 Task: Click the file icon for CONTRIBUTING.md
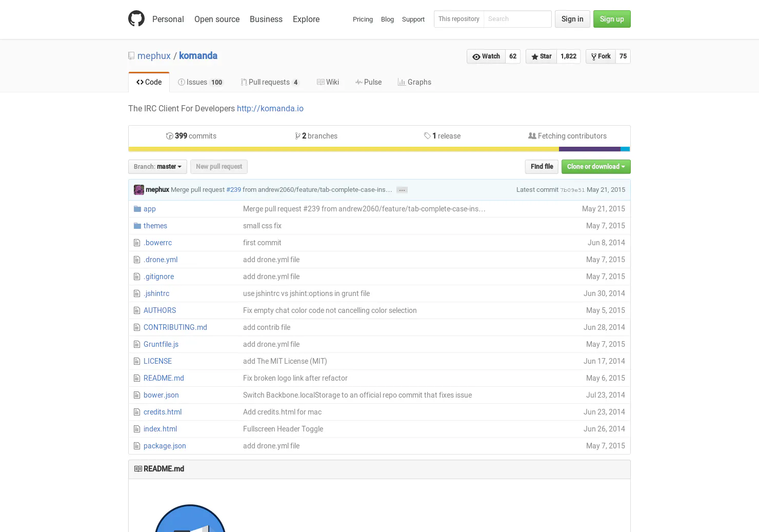(x=136, y=327)
